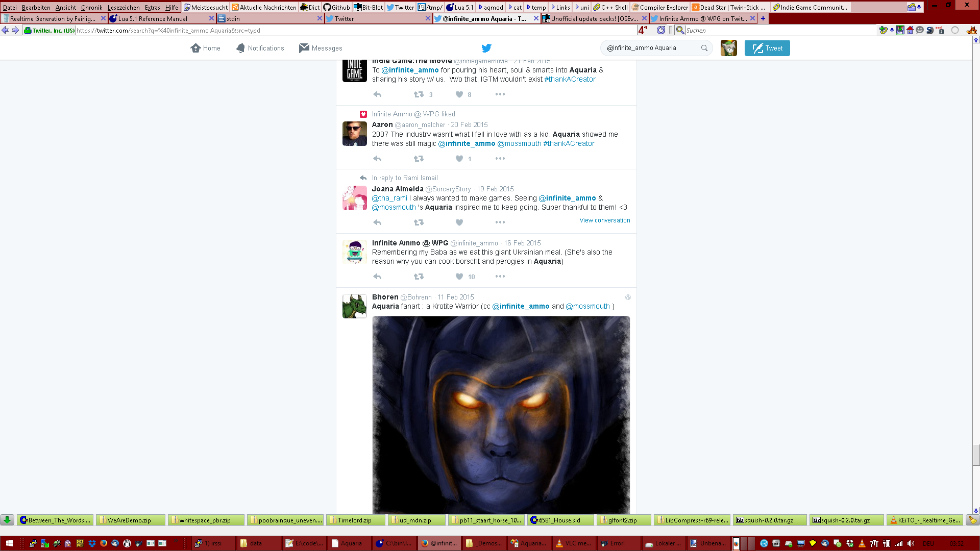Open the Windows Start button
Image resolution: width=980 pixels, height=551 pixels.
(x=9, y=543)
